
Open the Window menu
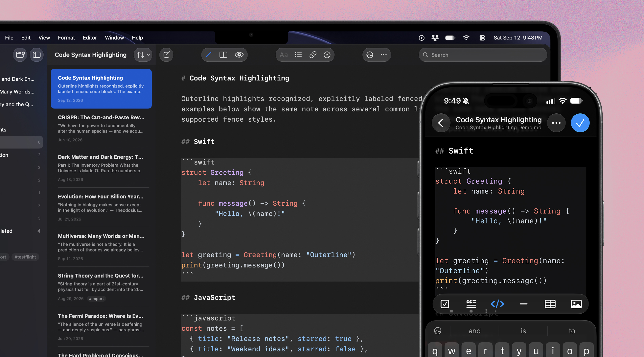(x=114, y=38)
